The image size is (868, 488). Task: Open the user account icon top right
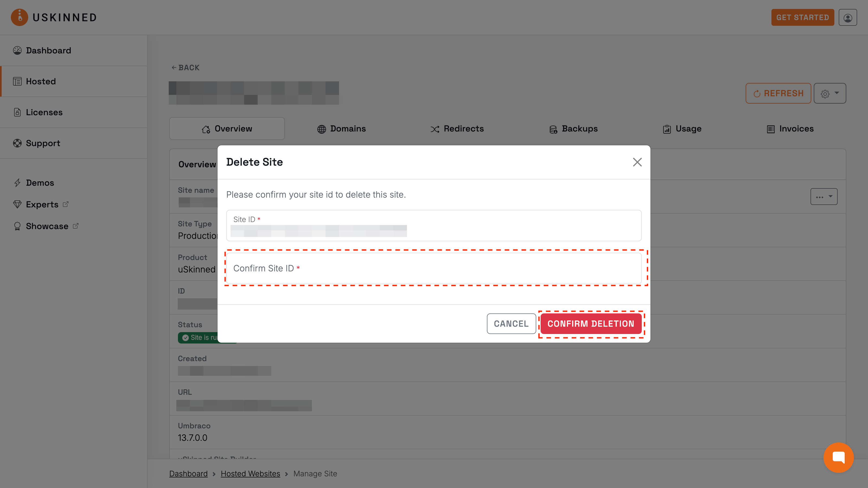[x=848, y=17]
